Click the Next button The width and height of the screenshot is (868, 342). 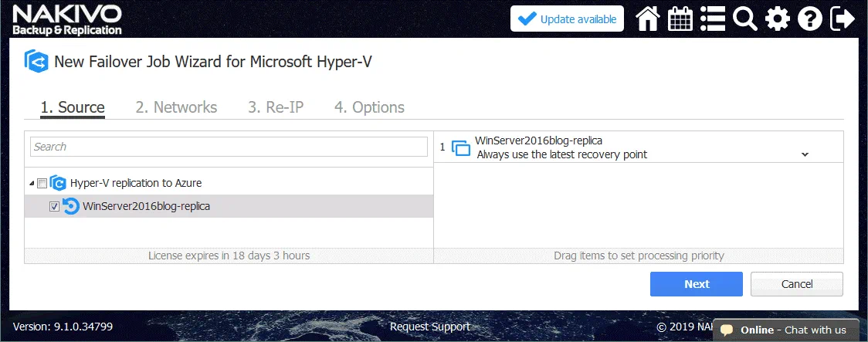click(x=696, y=284)
